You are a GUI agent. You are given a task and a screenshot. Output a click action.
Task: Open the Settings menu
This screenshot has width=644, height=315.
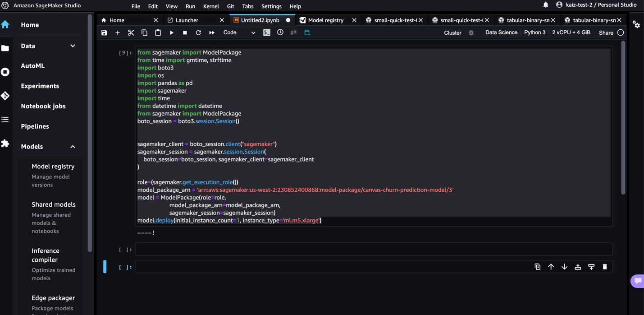271,6
